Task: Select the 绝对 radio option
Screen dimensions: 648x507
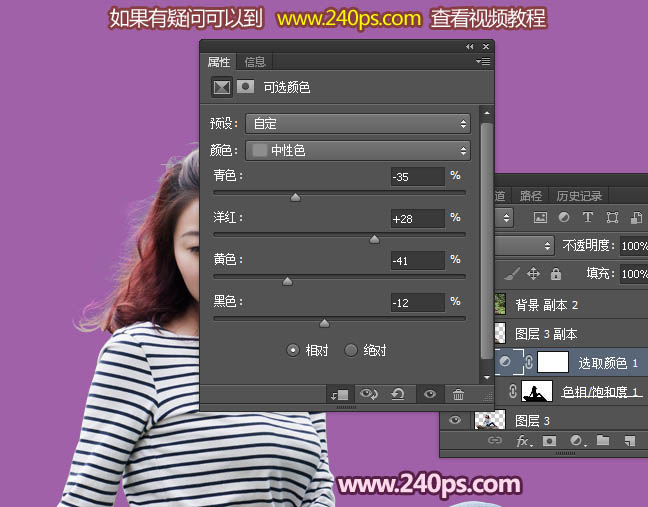Action: tap(351, 350)
